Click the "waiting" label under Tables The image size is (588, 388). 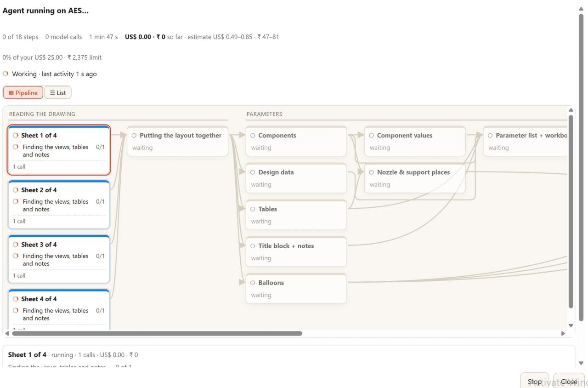point(261,222)
